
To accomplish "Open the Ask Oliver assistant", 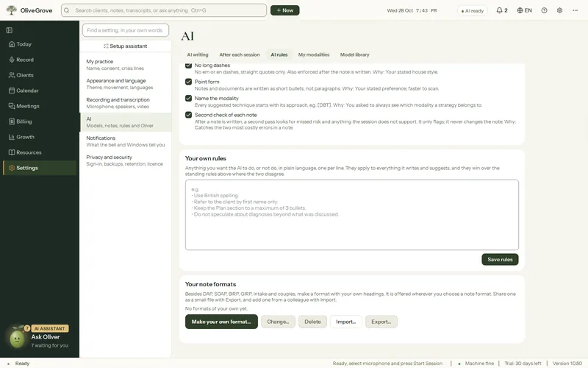I will [x=40, y=337].
